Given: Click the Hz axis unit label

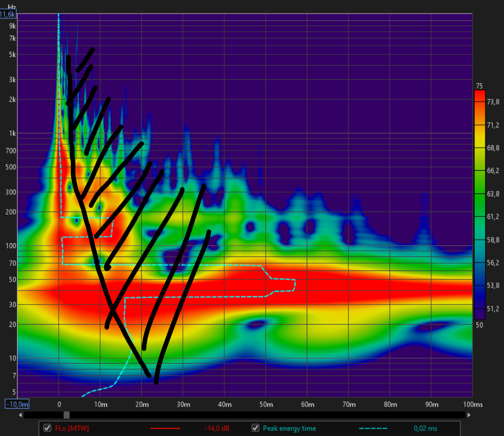Looking at the screenshot, I should tap(12, 7).
